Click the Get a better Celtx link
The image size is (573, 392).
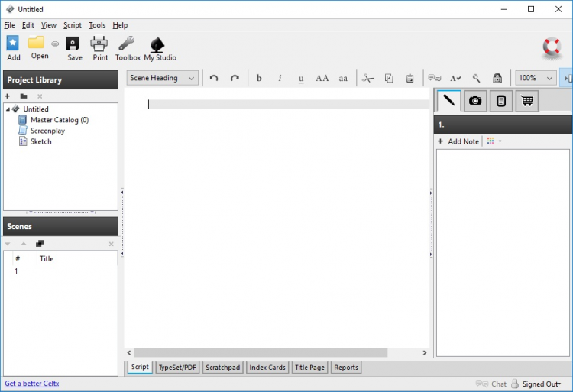(x=32, y=384)
